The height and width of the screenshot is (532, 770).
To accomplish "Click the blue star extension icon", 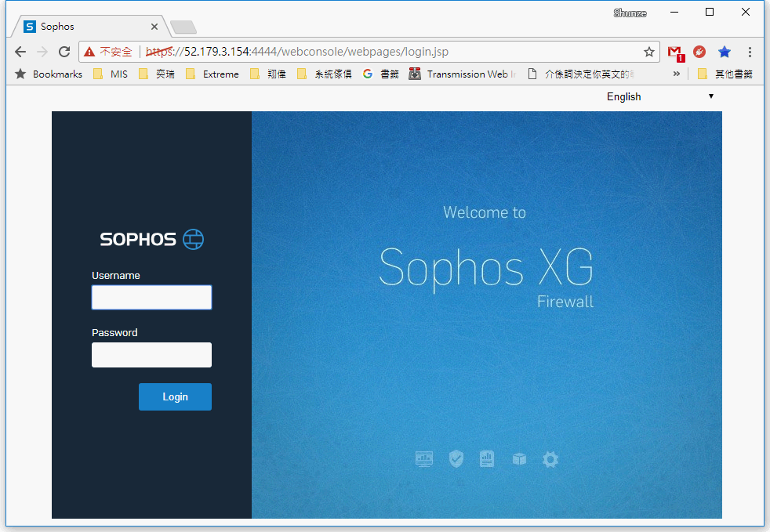I will (x=725, y=52).
